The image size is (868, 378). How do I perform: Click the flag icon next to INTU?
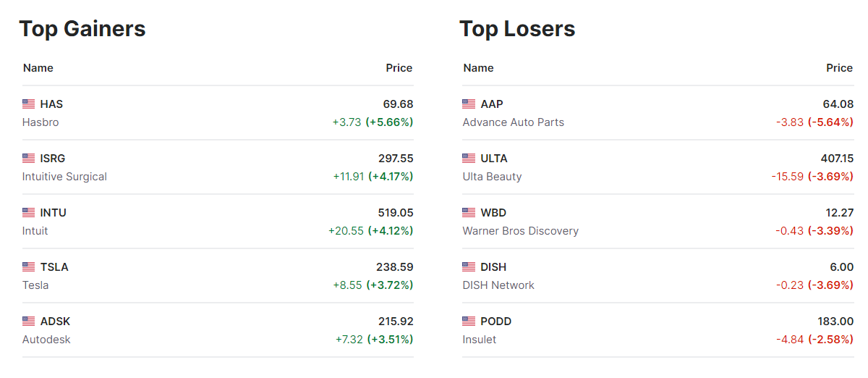click(x=29, y=213)
